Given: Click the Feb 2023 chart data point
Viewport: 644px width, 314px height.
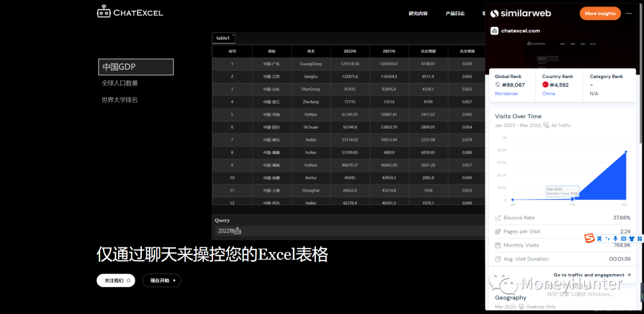Looking at the screenshot, I should (572, 199).
